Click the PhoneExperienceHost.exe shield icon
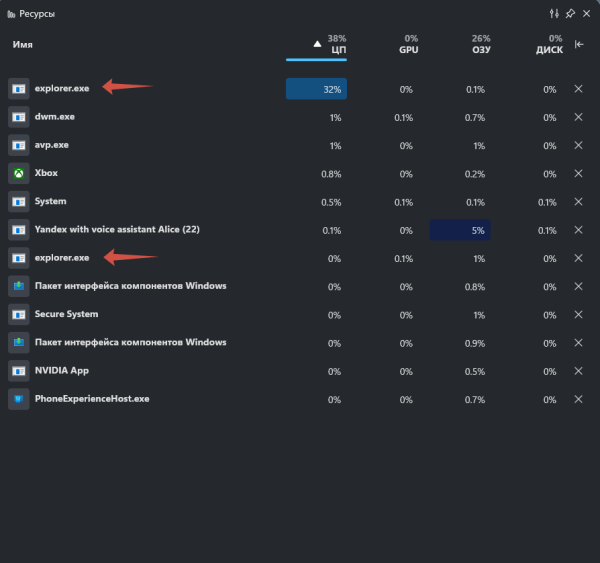Viewport: 600px width, 563px height. pyautogui.click(x=18, y=399)
